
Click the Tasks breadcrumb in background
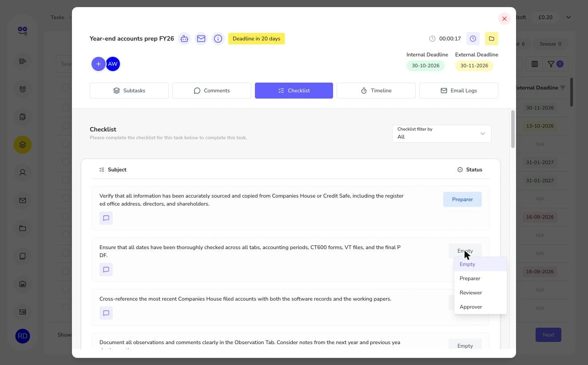[57, 17]
